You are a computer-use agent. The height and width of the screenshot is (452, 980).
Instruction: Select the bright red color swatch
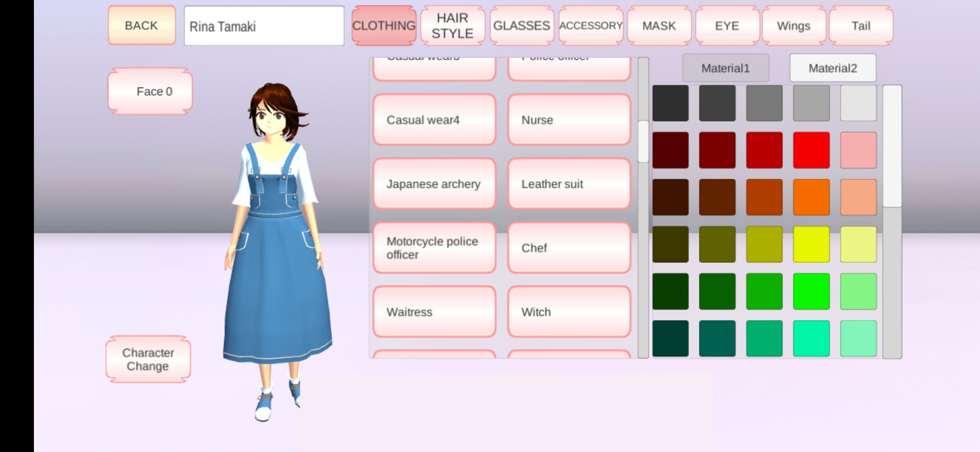click(x=811, y=150)
